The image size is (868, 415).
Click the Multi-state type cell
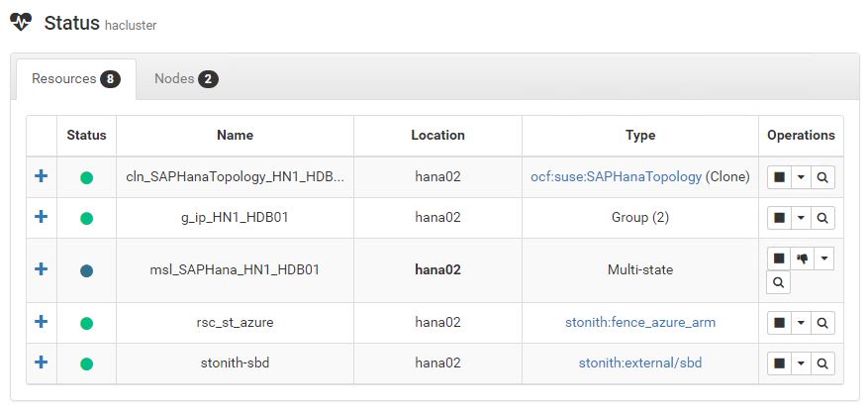point(640,269)
